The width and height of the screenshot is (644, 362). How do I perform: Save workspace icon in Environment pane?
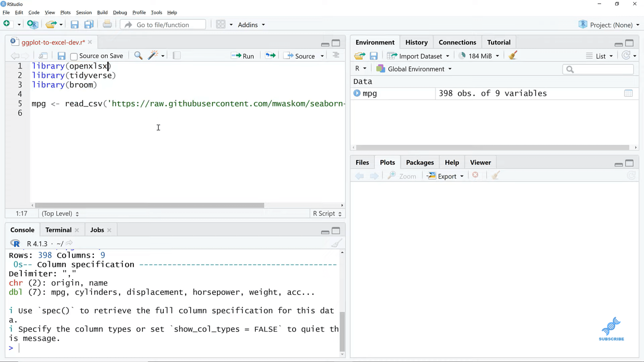374,56
